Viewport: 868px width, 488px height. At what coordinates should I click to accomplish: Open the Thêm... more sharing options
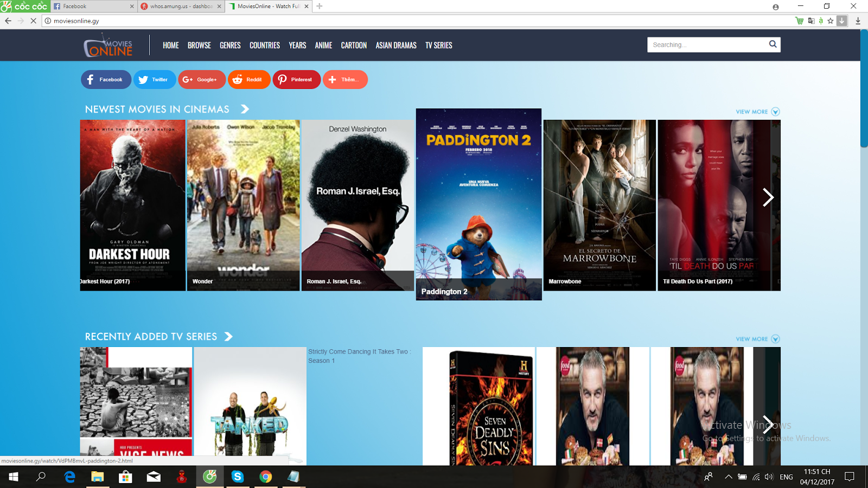tap(345, 80)
